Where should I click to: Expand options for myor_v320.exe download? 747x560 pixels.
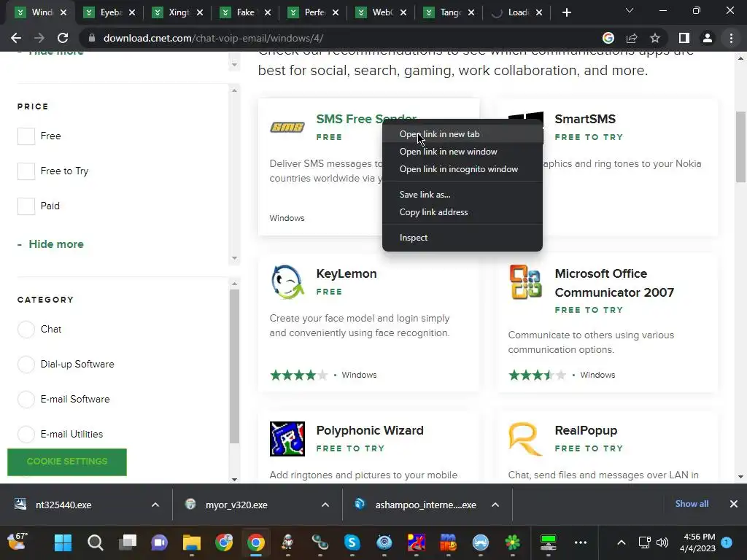(325, 505)
